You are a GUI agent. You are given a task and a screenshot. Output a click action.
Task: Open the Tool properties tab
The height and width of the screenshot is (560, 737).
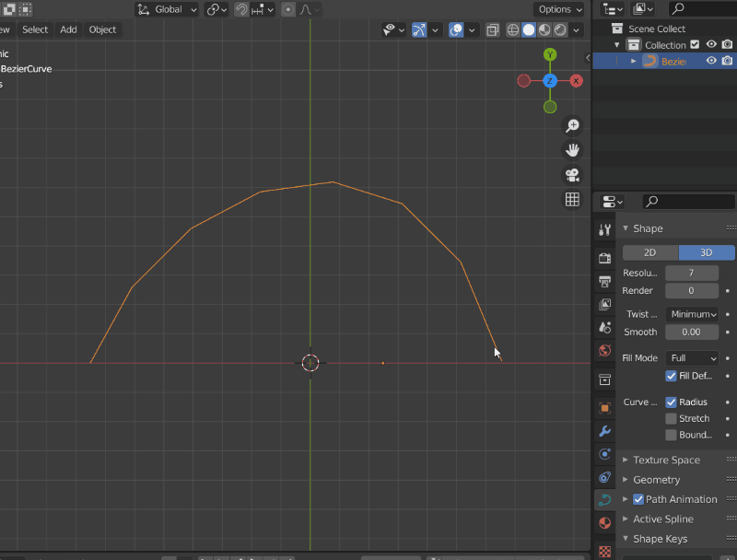(x=605, y=229)
